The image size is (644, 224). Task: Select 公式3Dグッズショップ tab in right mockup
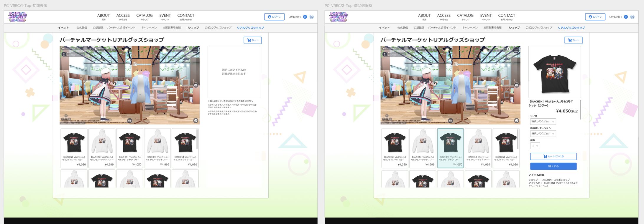[x=539, y=28]
